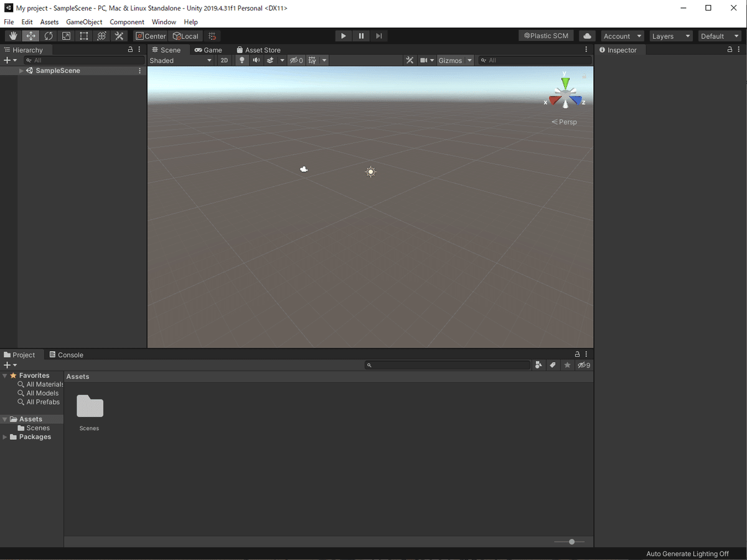Pause the game
Viewport: 747px width, 560px height.
pos(361,36)
